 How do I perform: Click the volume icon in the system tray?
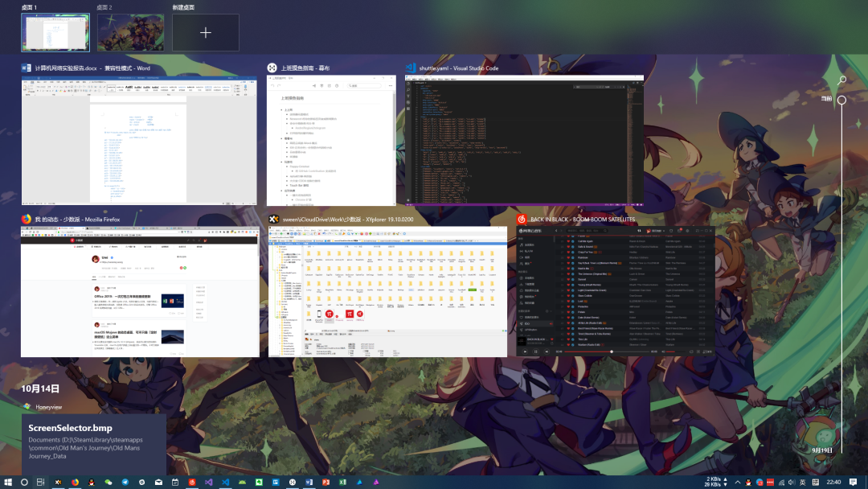[x=792, y=483]
